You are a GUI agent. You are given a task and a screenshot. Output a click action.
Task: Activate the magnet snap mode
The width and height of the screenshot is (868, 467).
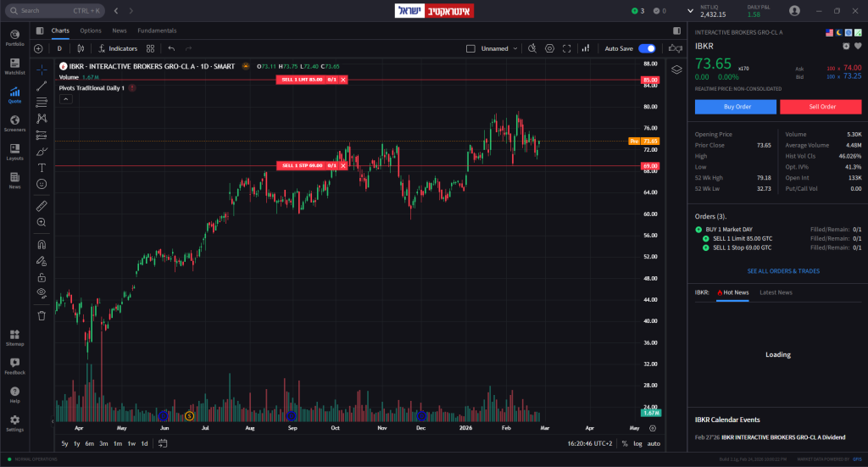[x=42, y=244]
